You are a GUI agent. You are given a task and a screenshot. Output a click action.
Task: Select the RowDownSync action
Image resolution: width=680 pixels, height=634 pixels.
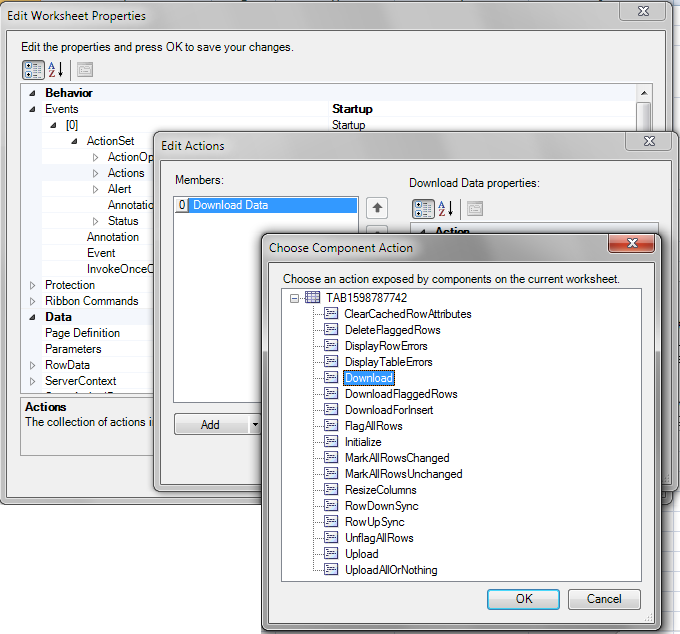tap(382, 506)
